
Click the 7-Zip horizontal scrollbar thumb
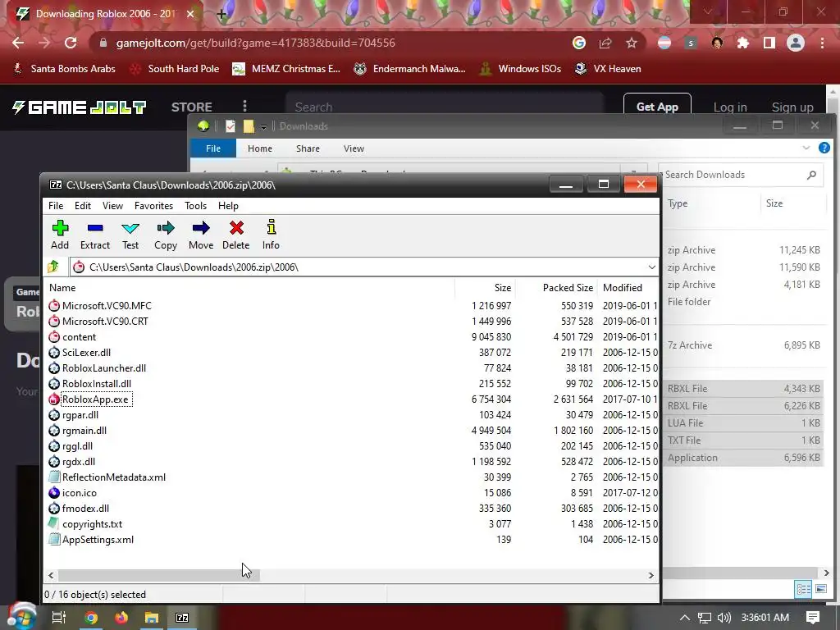point(158,575)
